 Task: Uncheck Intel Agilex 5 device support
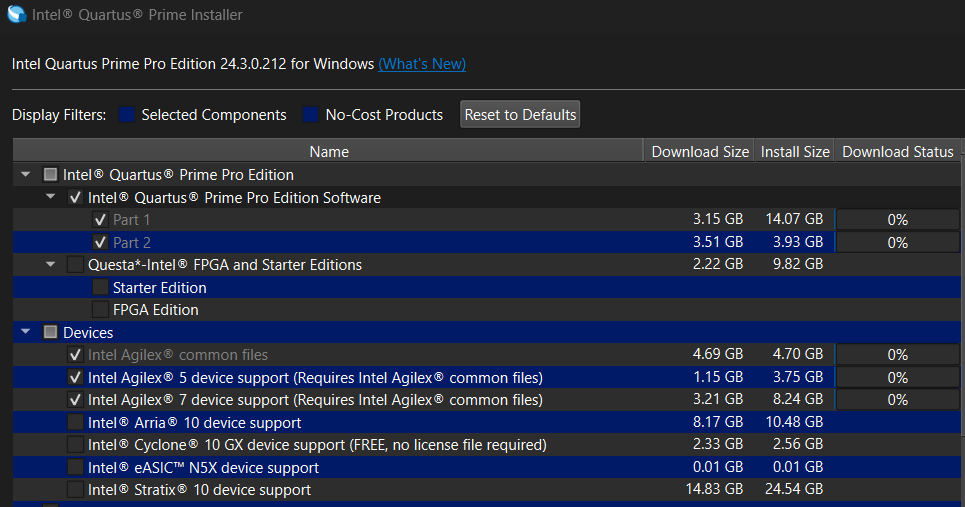pyautogui.click(x=75, y=378)
